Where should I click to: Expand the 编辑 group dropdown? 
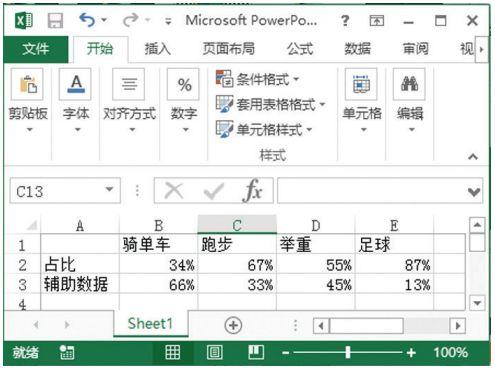[411, 130]
